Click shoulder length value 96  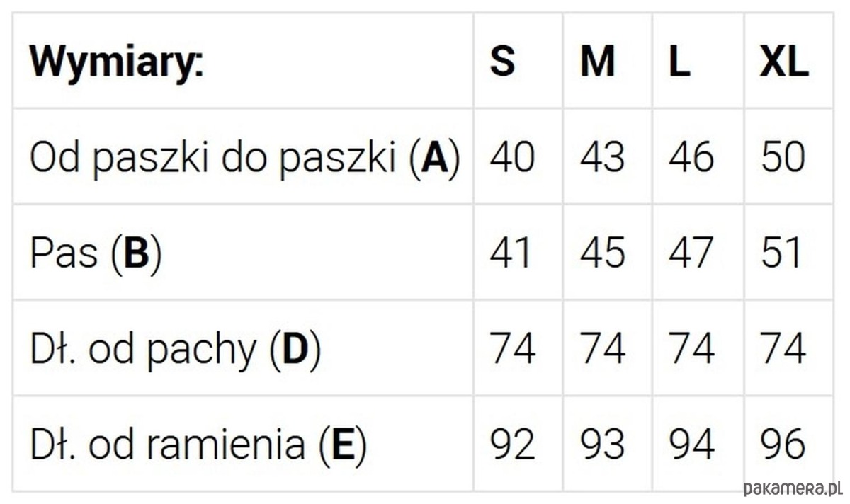click(783, 444)
